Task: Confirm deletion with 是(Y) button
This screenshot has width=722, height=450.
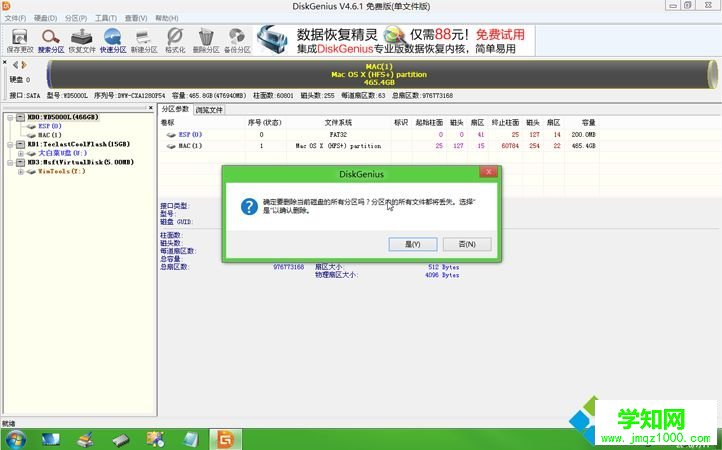Action: pos(413,244)
